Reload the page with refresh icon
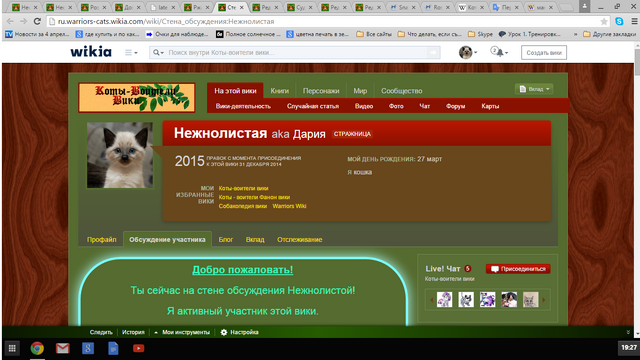This screenshot has width=640, height=360. click(x=37, y=21)
